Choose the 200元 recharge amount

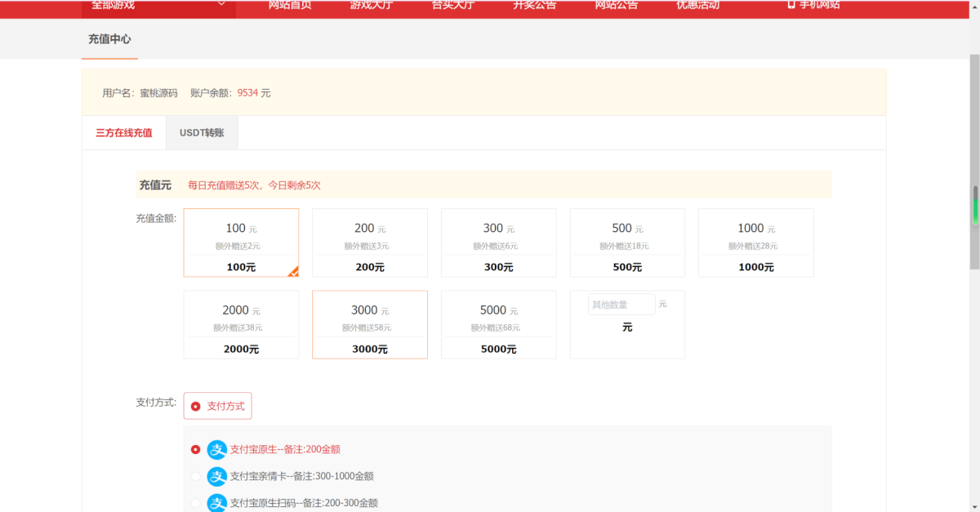coord(370,243)
